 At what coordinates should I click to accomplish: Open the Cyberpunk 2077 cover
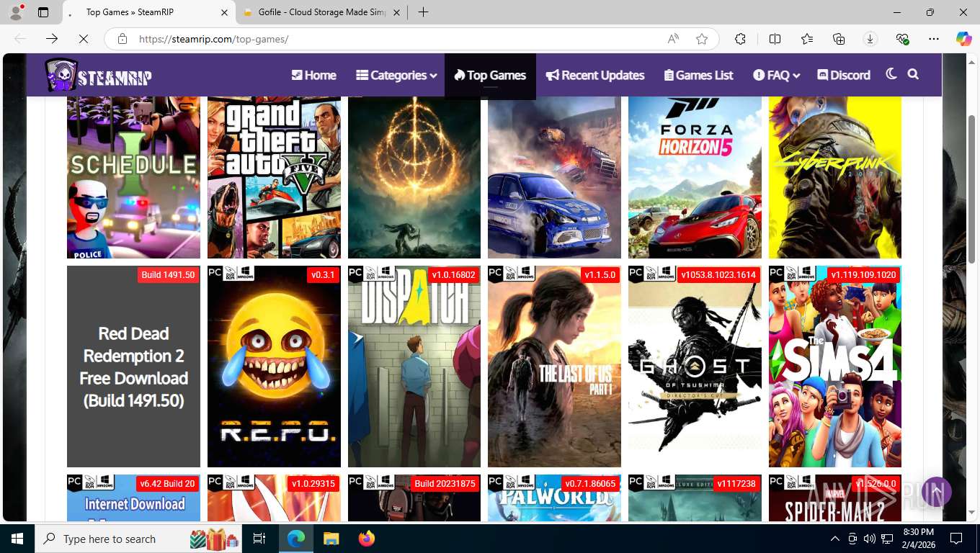click(x=835, y=177)
